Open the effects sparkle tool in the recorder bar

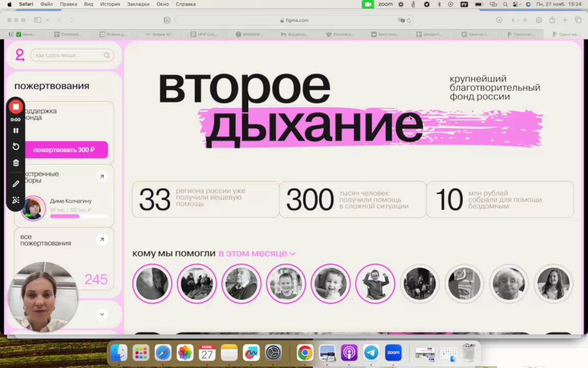click(x=16, y=200)
